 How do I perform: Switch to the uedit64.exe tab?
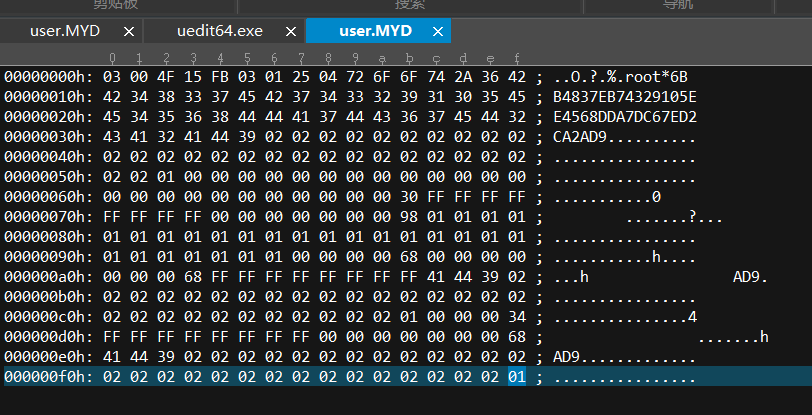coord(220,31)
